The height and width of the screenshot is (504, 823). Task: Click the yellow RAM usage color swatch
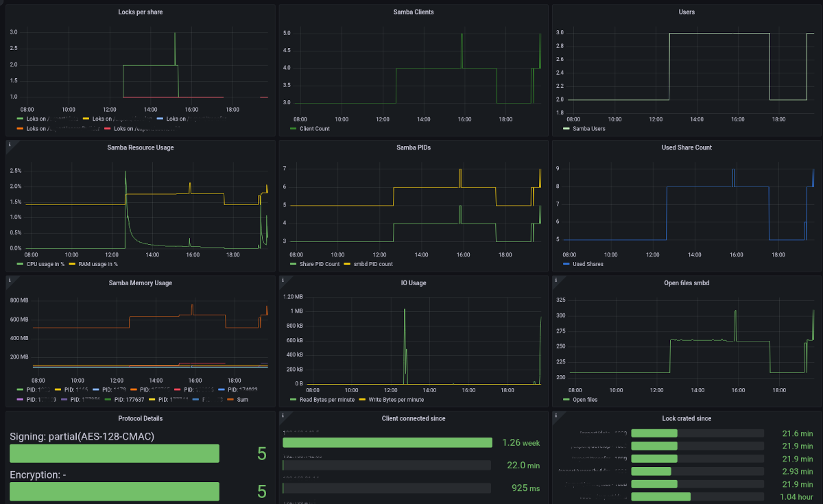click(73, 264)
